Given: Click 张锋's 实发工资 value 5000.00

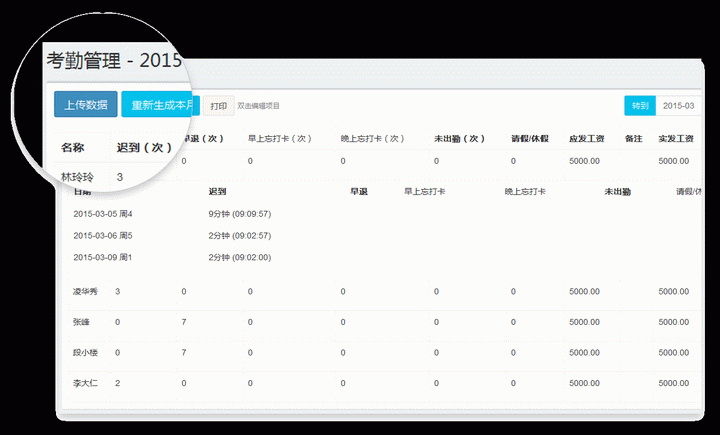Looking at the screenshot, I should click(674, 322).
